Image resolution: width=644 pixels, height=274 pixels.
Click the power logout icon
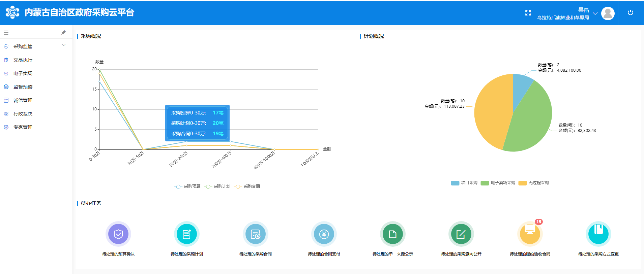click(631, 12)
